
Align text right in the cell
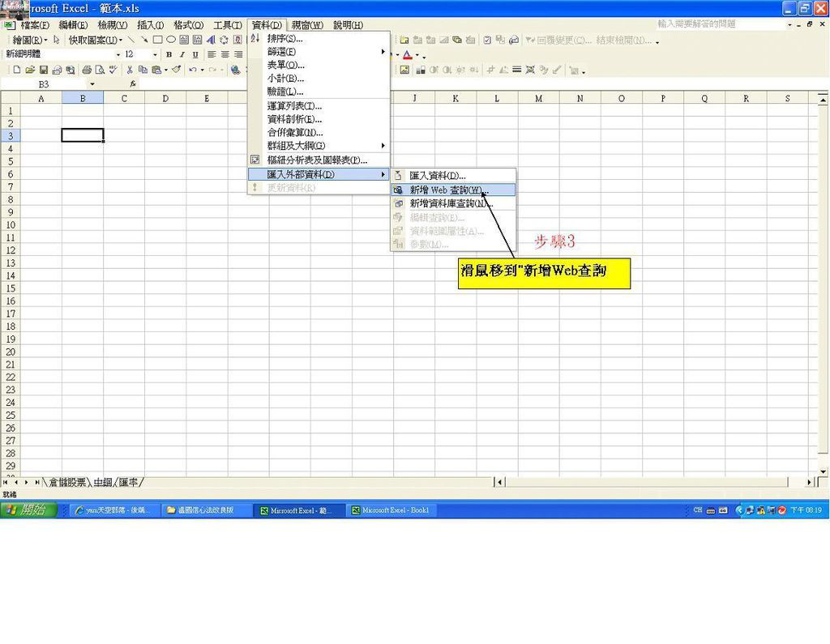click(239, 54)
